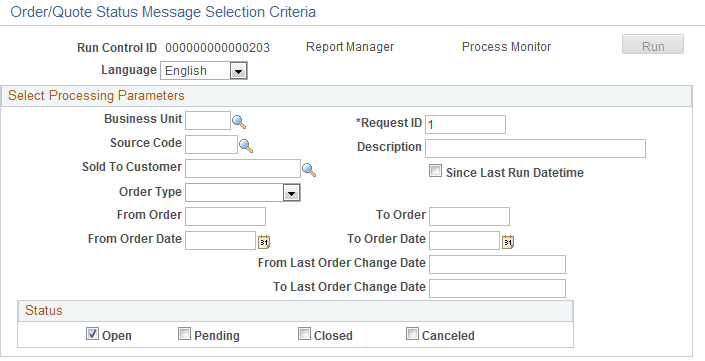Screen dimensions: 705x361
Task: Click the Run button
Action: (653, 45)
